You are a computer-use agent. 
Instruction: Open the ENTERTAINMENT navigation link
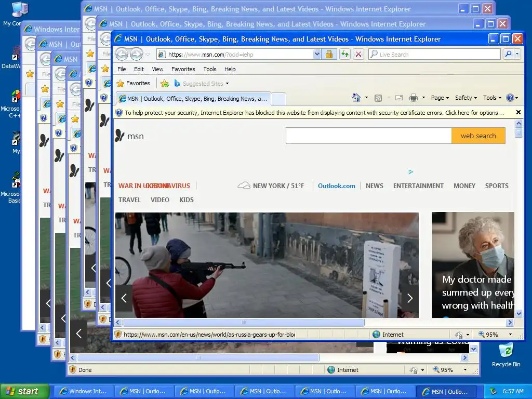418,186
